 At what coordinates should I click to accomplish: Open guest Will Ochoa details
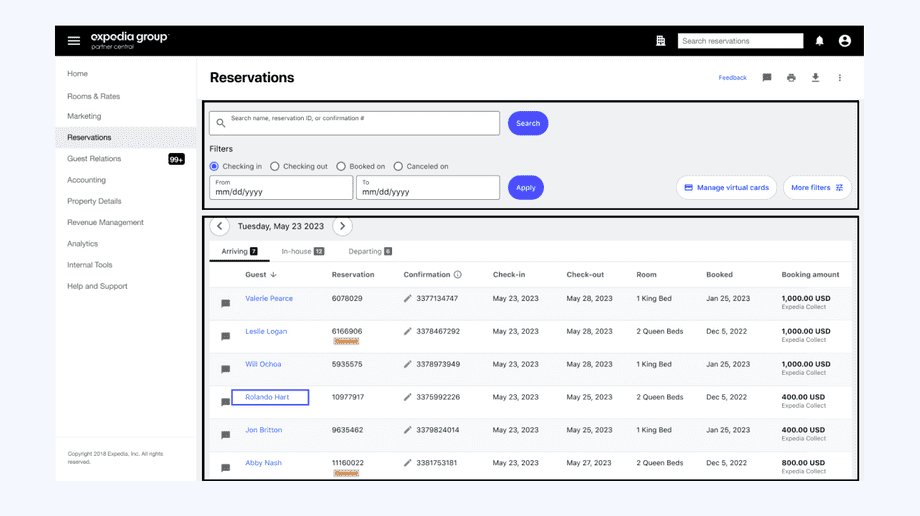click(x=263, y=364)
